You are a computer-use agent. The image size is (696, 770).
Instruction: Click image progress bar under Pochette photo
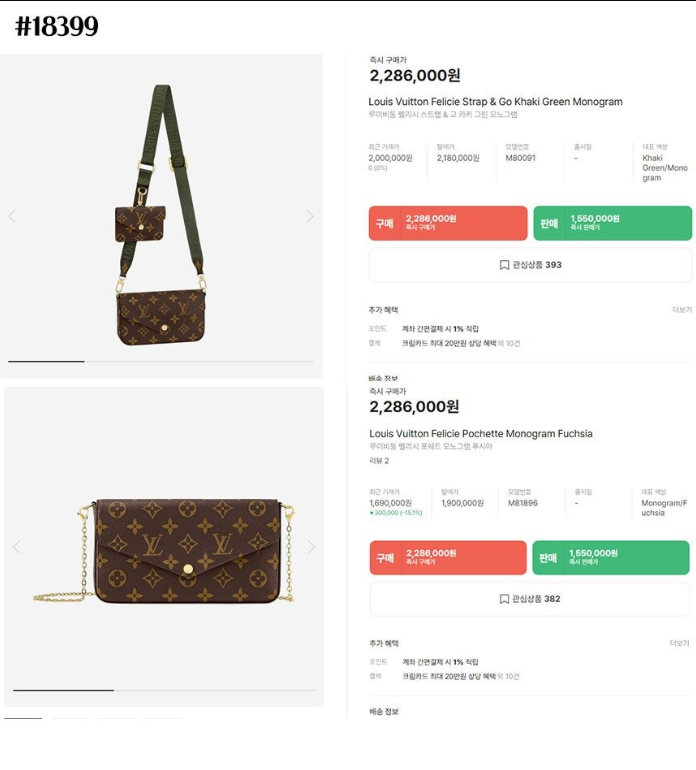164,690
